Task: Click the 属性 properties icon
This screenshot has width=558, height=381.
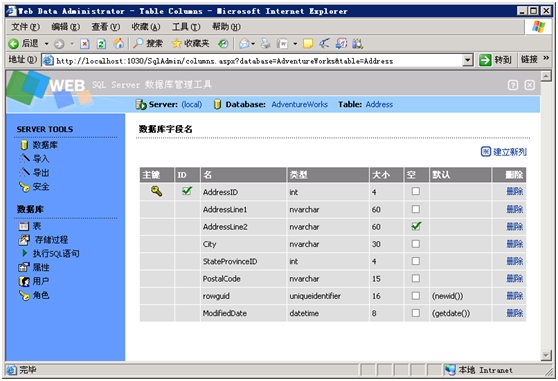Action: point(23,267)
